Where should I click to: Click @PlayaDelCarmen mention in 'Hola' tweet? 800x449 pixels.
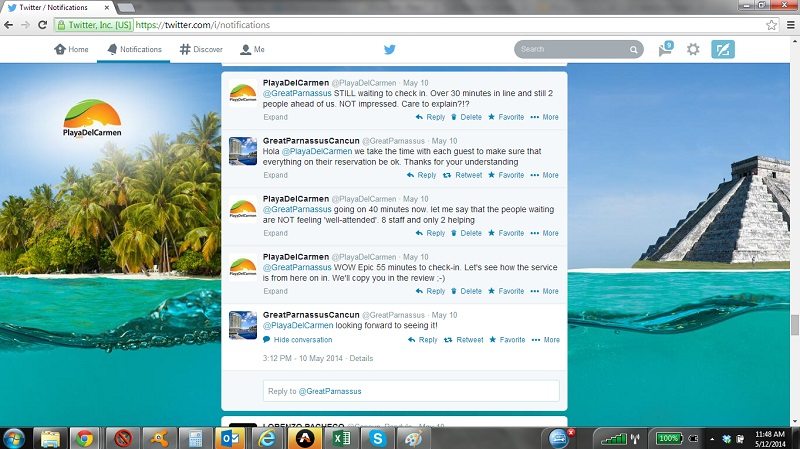click(317, 152)
